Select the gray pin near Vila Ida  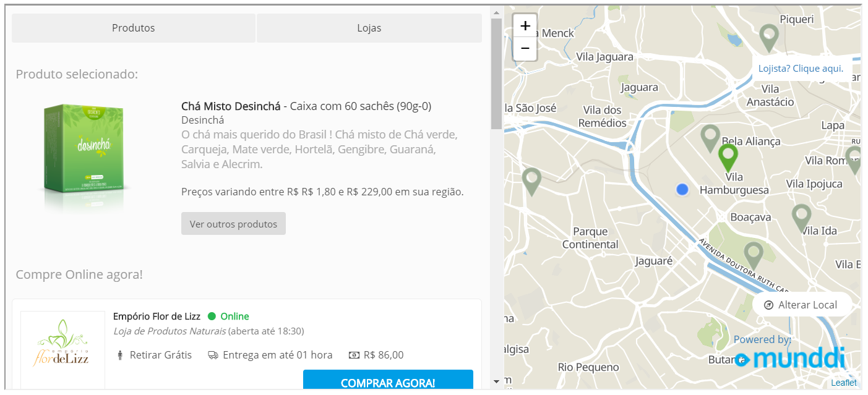(x=802, y=218)
